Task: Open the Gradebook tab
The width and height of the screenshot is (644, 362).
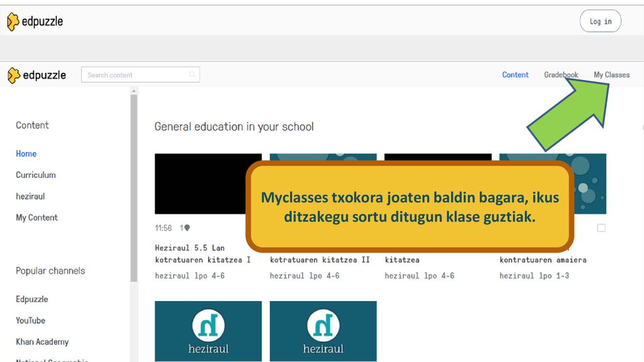Action: pos(561,75)
